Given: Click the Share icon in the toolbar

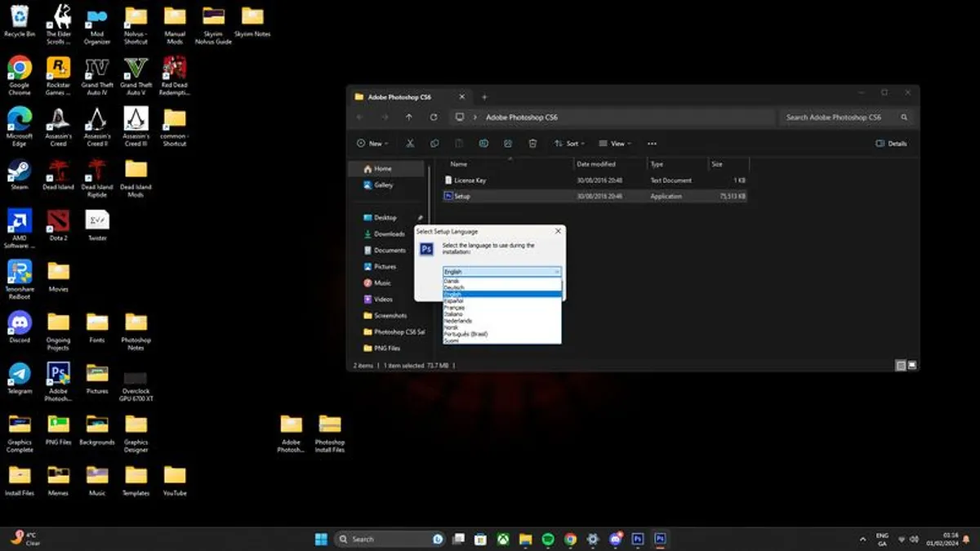Looking at the screenshot, I should pyautogui.click(x=507, y=143).
